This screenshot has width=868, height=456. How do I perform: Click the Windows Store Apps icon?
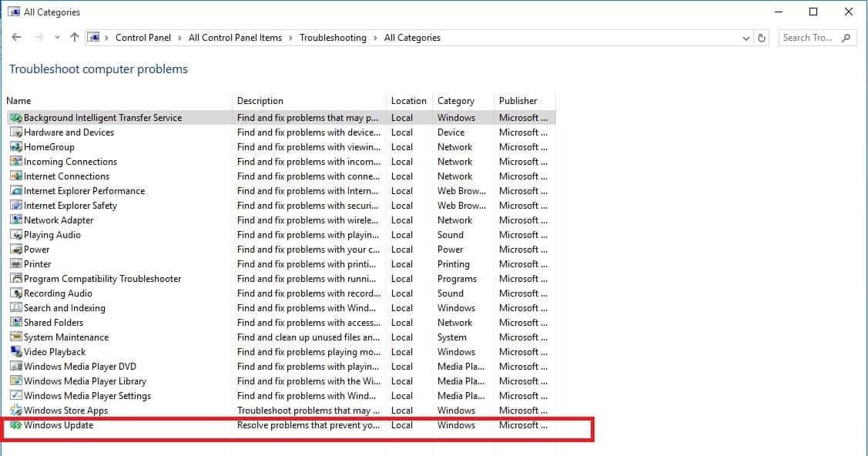point(16,411)
